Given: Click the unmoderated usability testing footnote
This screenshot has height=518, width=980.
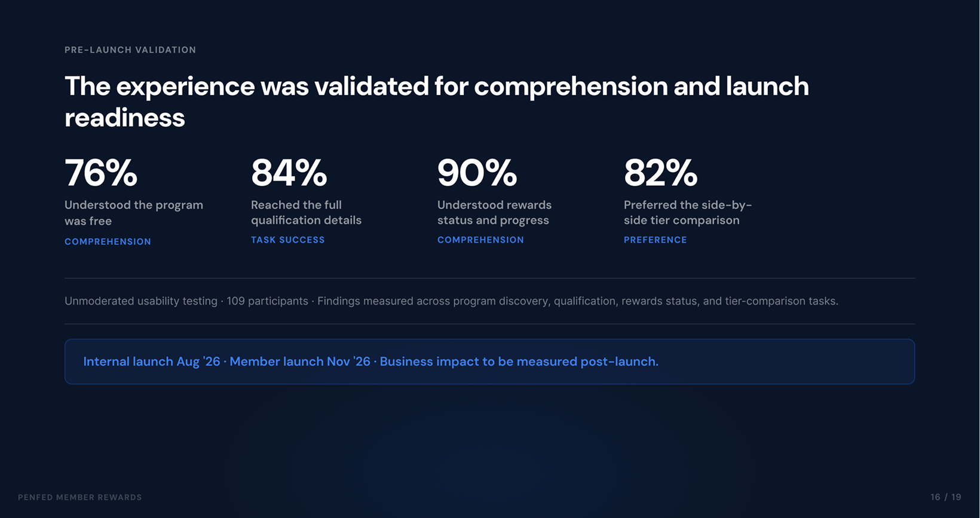Looking at the screenshot, I should [x=451, y=301].
